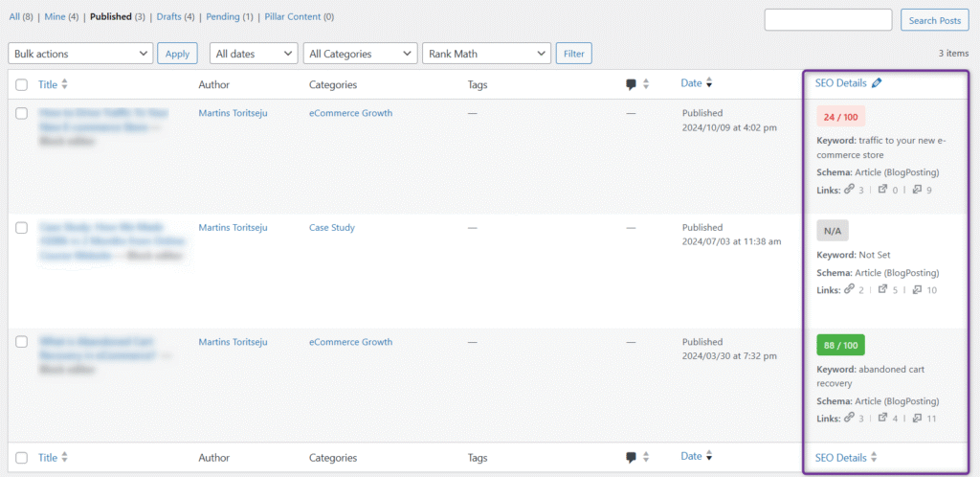Click the internal links icon for N/A post

click(x=849, y=289)
